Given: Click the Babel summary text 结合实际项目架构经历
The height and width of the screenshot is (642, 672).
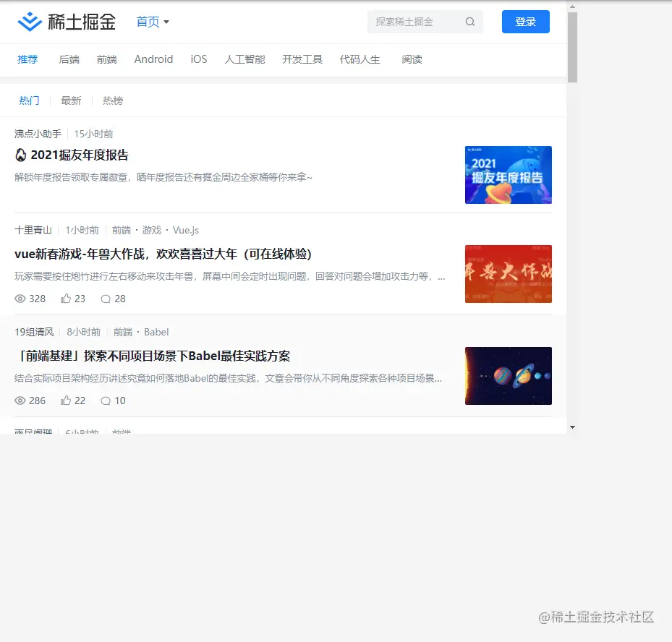Looking at the screenshot, I should 228,378.
